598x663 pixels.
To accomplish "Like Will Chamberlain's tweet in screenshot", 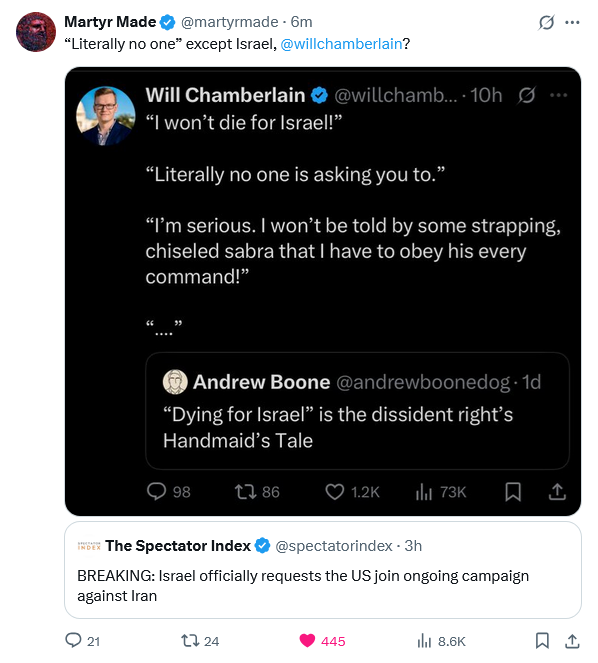I will click(x=335, y=492).
